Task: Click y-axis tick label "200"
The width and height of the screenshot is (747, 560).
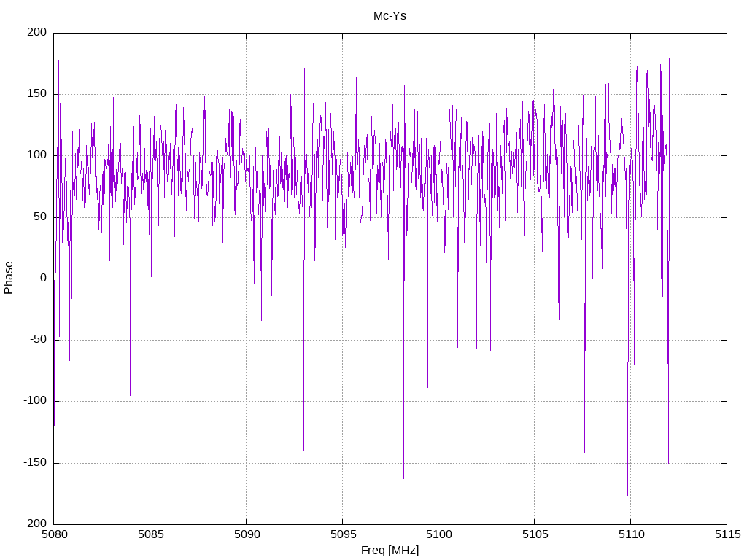Action: (37, 32)
